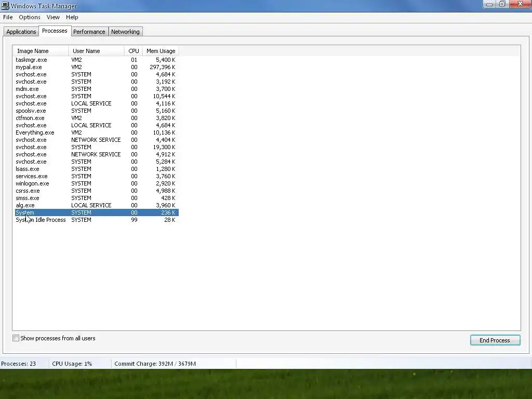
Task: Switch to the Performance tab
Action: (x=89, y=32)
